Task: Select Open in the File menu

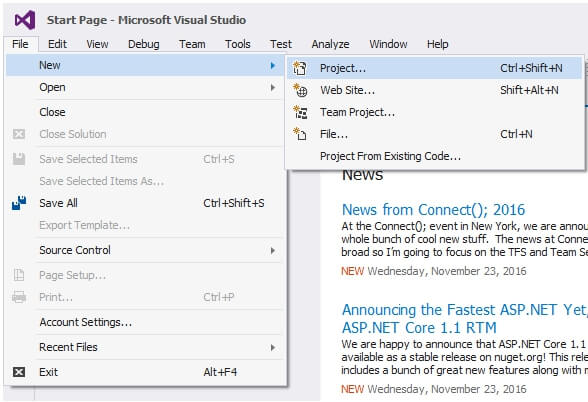Action: coord(145,87)
